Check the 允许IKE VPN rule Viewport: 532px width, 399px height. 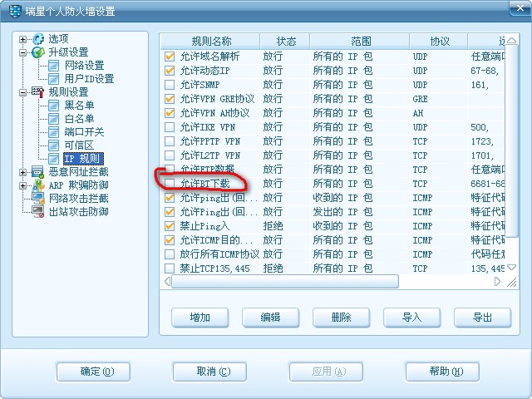pyautogui.click(x=170, y=127)
